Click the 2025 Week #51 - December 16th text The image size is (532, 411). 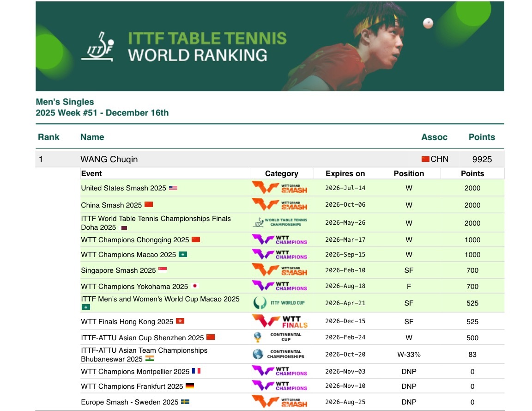click(102, 113)
